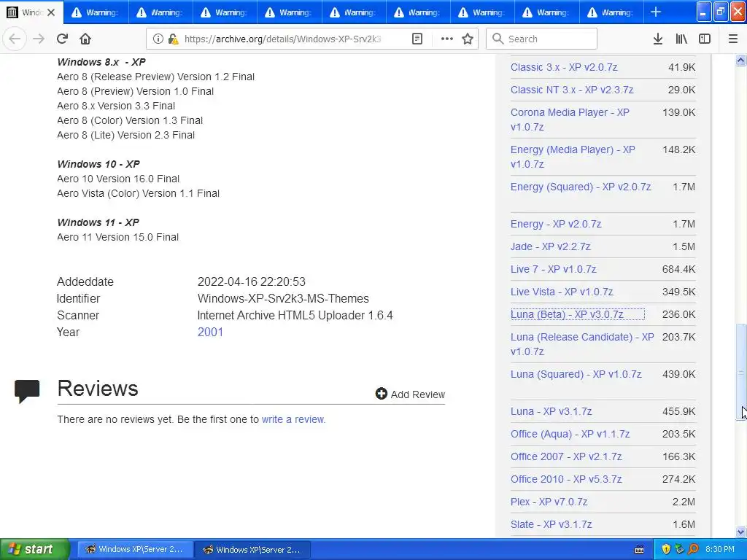This screenshot has width=747, height=560.
Task: Open the Firefox hamburger menu
Action: point(733,39)
